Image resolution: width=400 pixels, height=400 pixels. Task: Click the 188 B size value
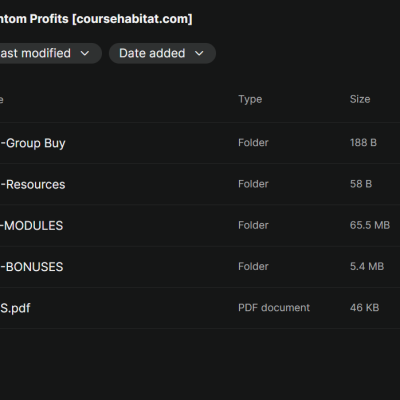pyautogui.click(x=363, y=143)
